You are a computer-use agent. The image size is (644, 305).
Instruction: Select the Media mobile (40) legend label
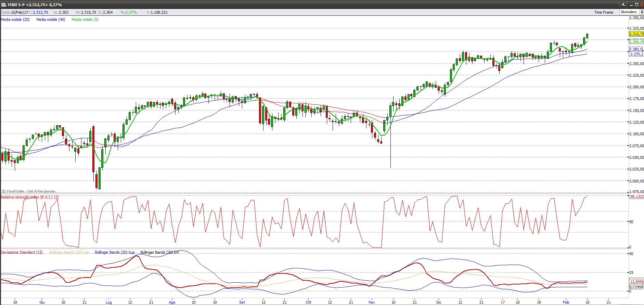(51, 20)
